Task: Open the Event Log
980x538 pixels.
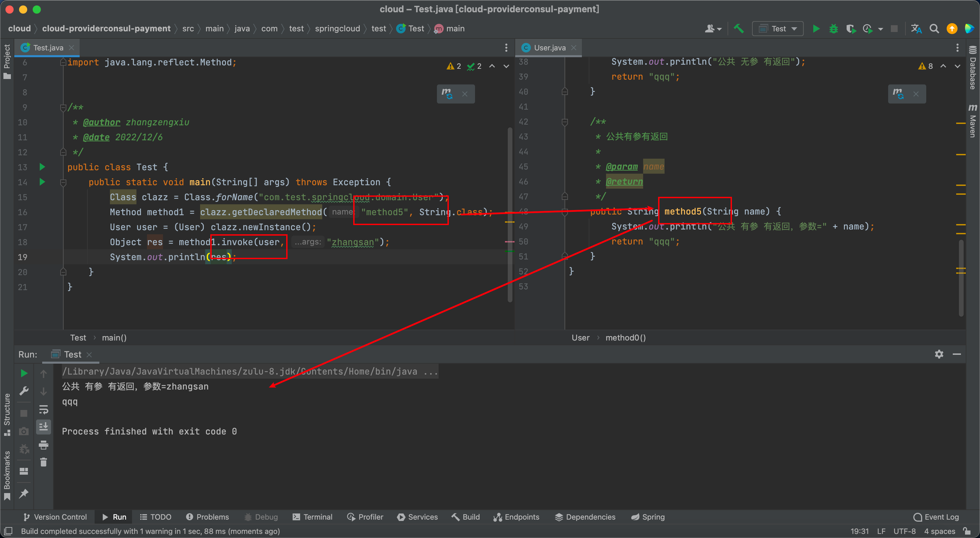Action: point(936,517)
